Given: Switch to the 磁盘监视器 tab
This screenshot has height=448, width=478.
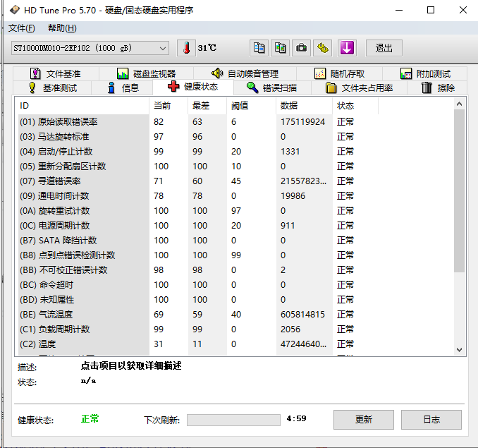Looking at the screenshot, I should tap(147, 73).
